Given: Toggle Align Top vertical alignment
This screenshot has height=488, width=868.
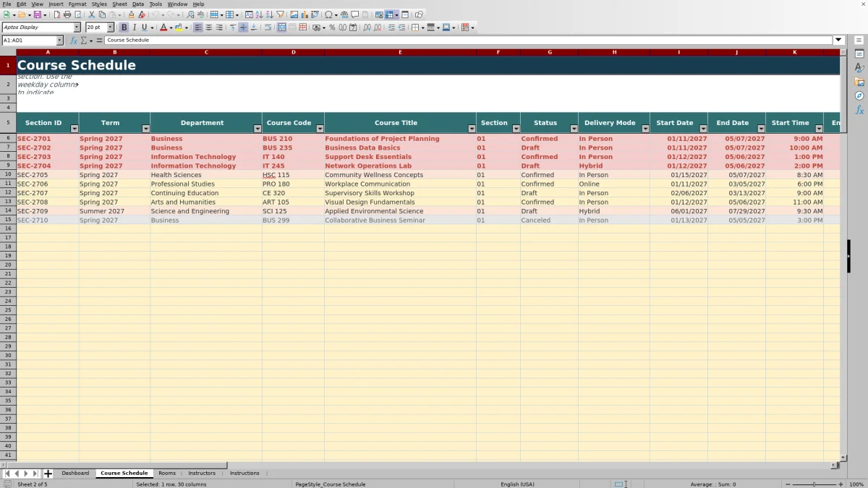Looking at the screenshot, I should 233,27.
